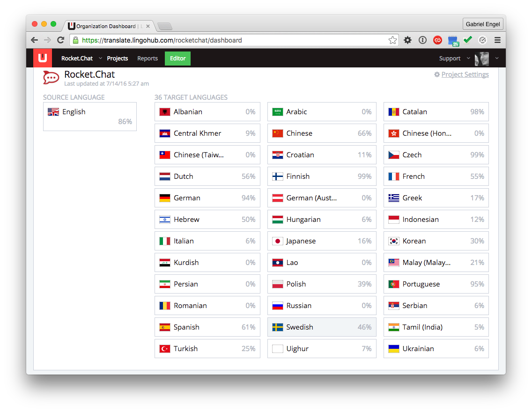Click the user avatar photo
This screenshot has height=412, width=532.
pyautogui.click(x=482, y=59)
